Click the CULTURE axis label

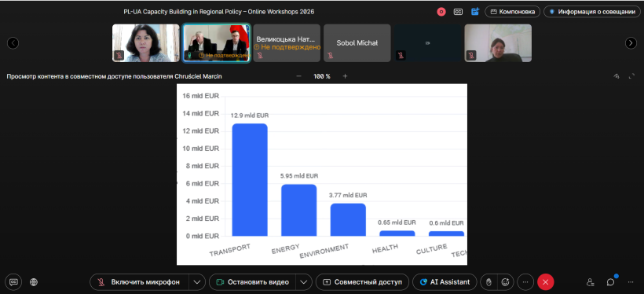432,249
